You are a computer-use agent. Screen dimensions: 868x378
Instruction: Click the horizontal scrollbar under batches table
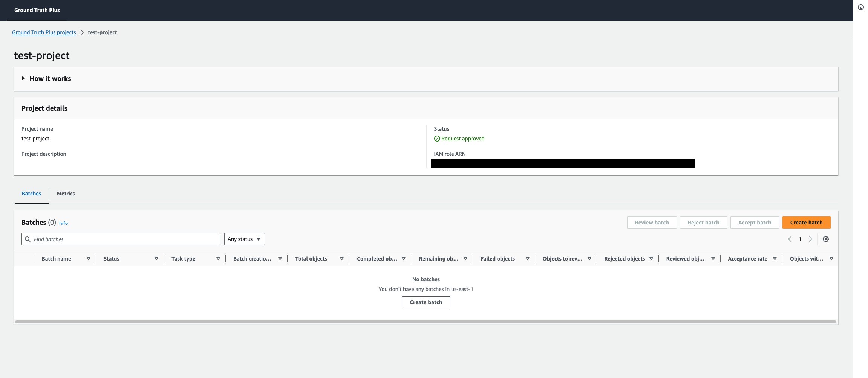(x=426, y=322)
